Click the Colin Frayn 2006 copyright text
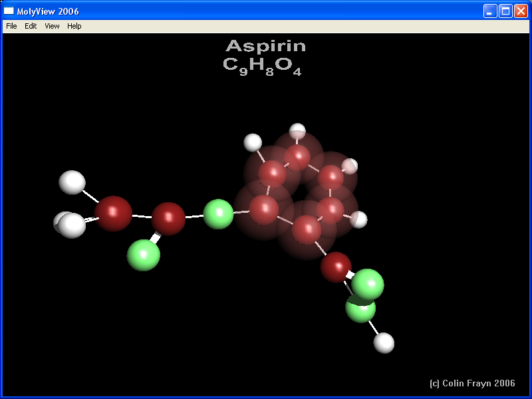532x399 pixels. click(472, 383)
